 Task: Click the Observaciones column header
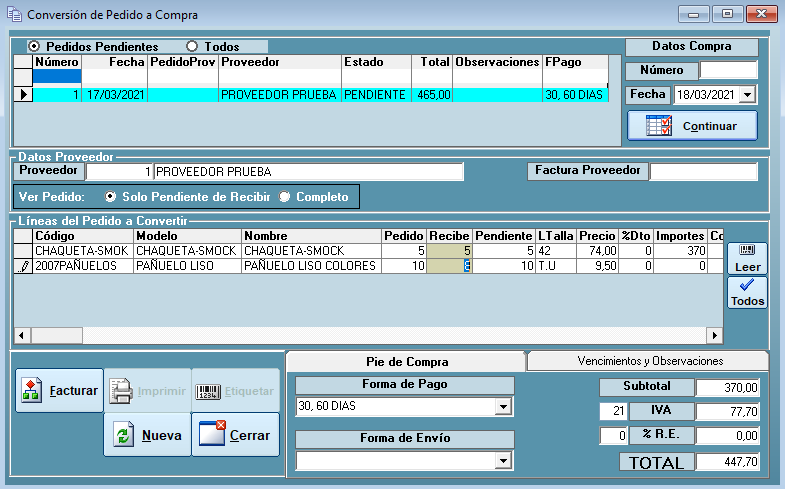pyautogui.click(x=497, y=62)
